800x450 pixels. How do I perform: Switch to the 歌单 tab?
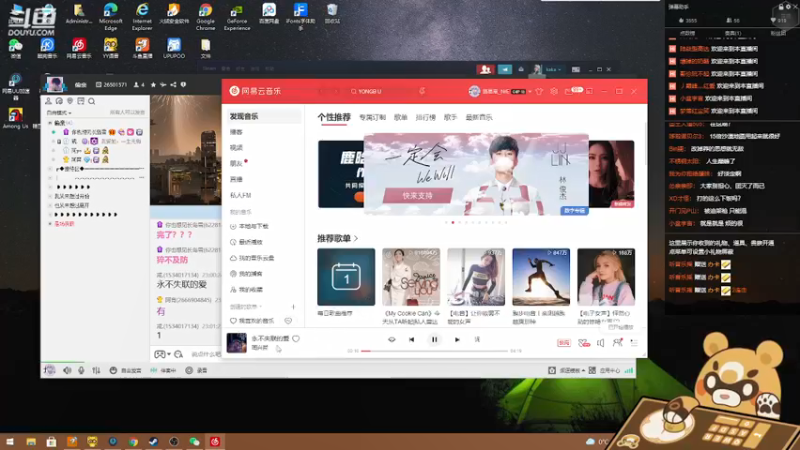[x=401, y=117]
